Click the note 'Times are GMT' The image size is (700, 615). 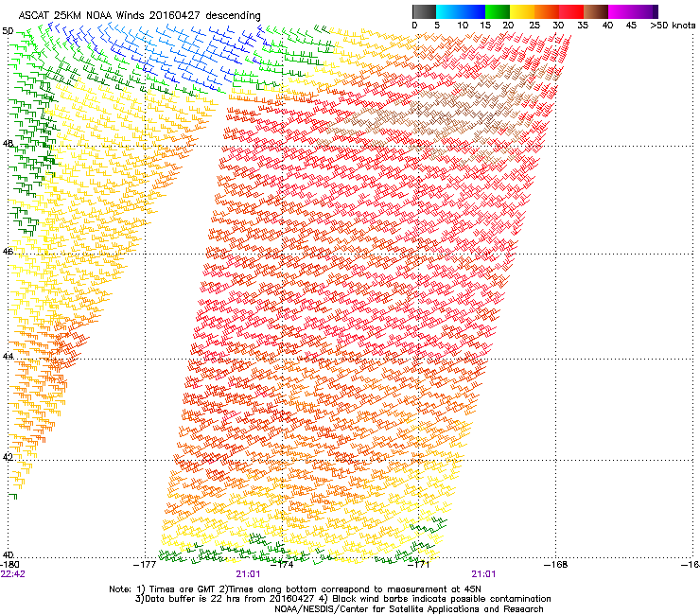tap(183, 589)
